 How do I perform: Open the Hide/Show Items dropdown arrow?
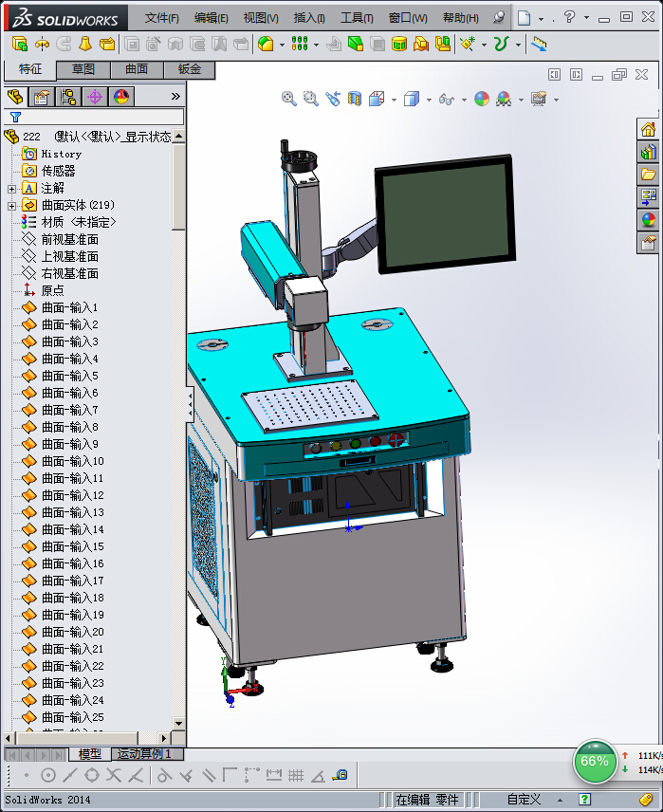(464, 100)
